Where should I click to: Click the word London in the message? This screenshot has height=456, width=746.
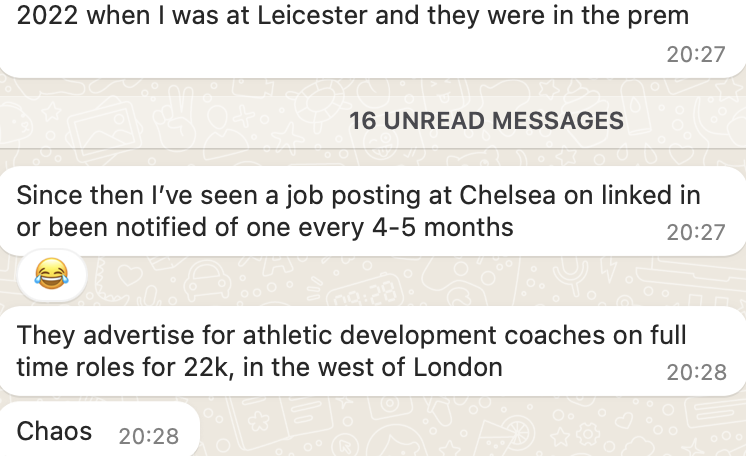coord(458,367)
